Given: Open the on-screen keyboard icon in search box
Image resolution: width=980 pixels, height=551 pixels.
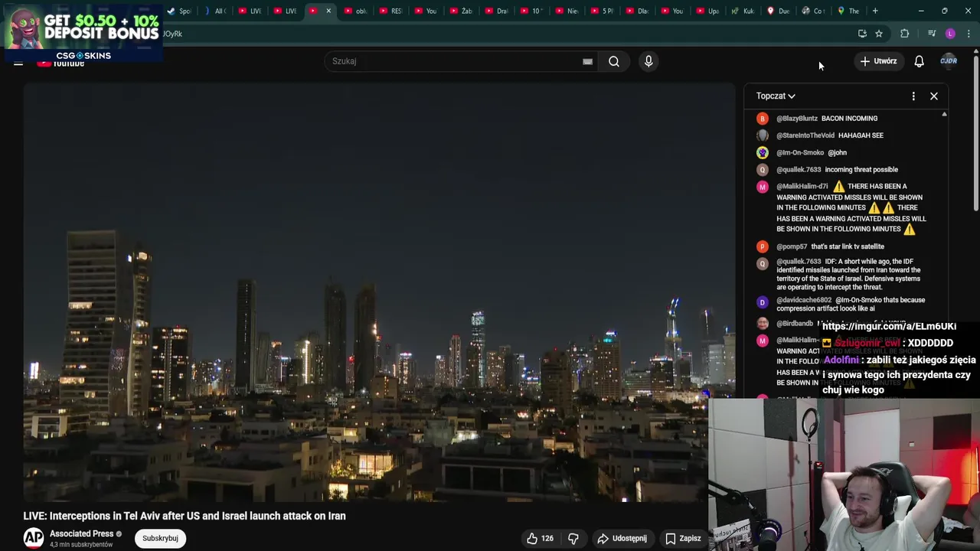Looking at the screenshot, I should click(x=587, y=61).
